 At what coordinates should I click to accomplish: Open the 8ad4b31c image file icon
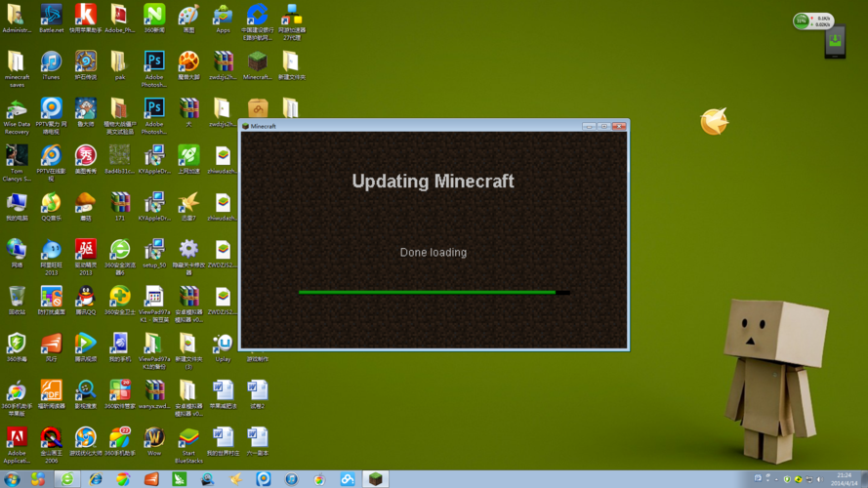[x=119, y=159]
